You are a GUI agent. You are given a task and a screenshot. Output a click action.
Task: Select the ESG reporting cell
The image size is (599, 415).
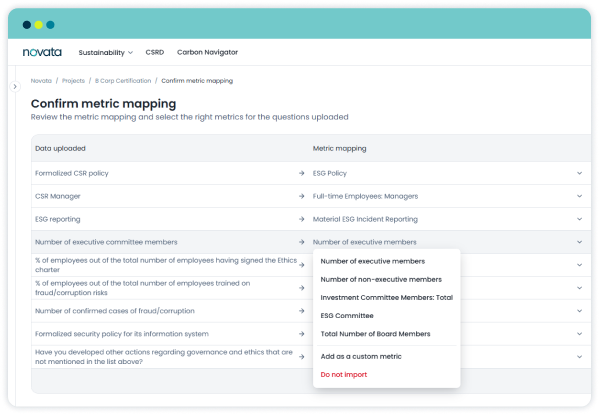coord(58,219)
